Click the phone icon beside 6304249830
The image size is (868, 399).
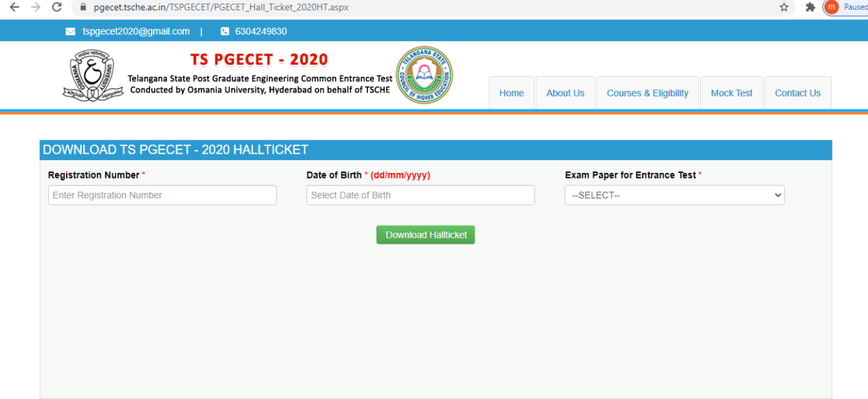[225, 31]
